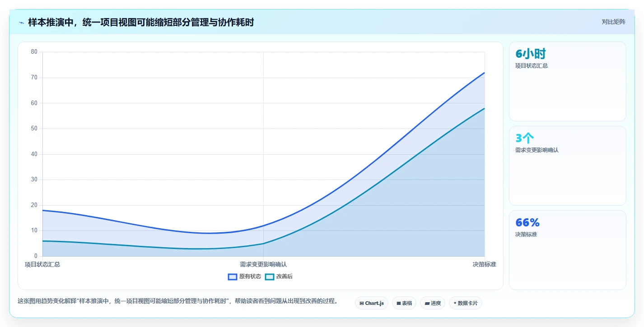Click the chart description caption below

(177, 301)
